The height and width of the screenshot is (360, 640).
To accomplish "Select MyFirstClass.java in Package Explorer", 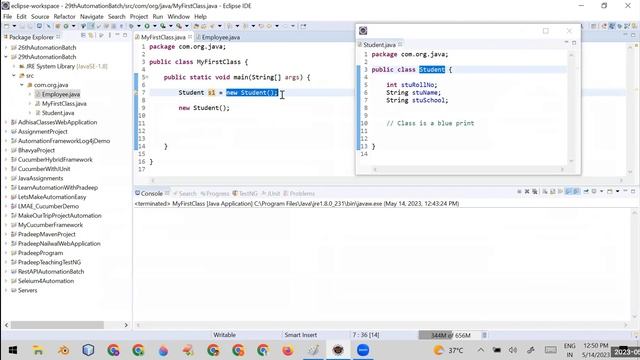I will point(64,103).
